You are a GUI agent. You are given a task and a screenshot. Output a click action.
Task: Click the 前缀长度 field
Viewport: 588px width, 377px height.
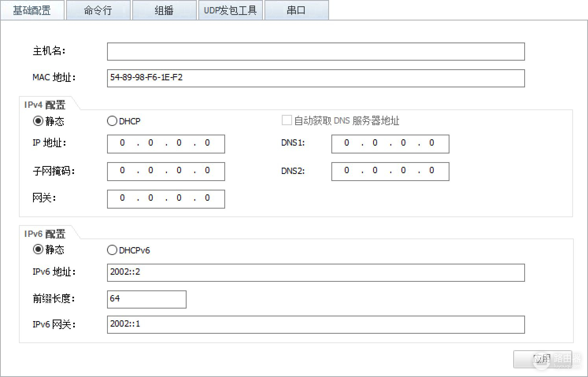(x=146, y=299)
